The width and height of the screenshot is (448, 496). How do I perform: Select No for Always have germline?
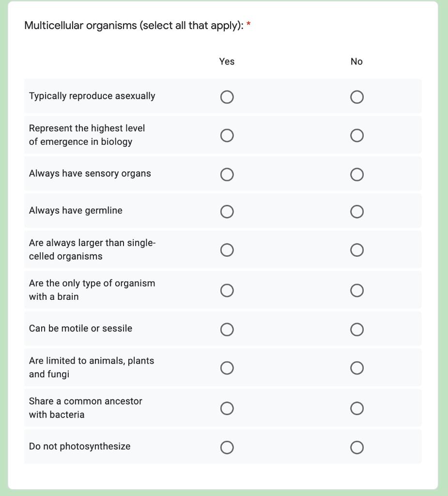pyautogui.click(x=357, y=212)
